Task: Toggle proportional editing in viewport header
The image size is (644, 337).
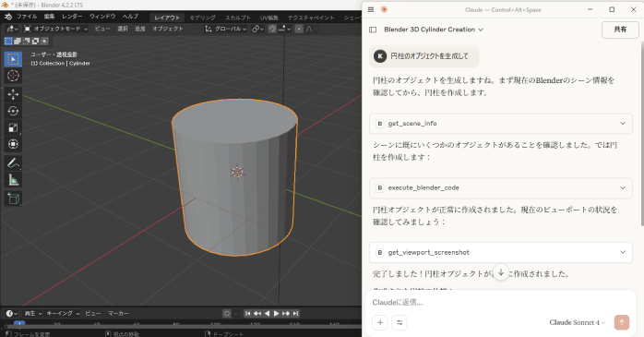Action: (299, 29)
